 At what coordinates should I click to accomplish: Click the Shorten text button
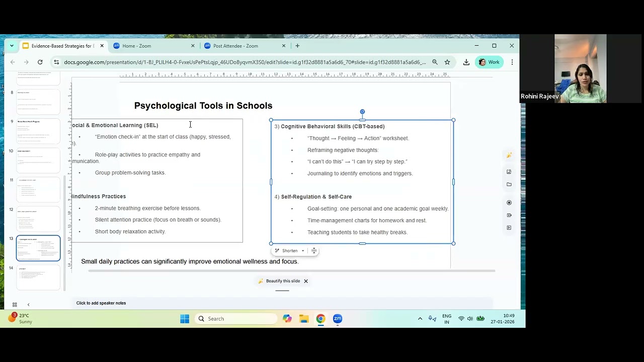pos(286,250)
